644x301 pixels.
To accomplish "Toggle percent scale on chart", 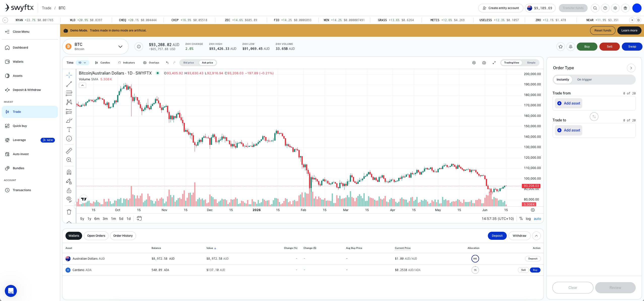I will (x=521, y=219).
